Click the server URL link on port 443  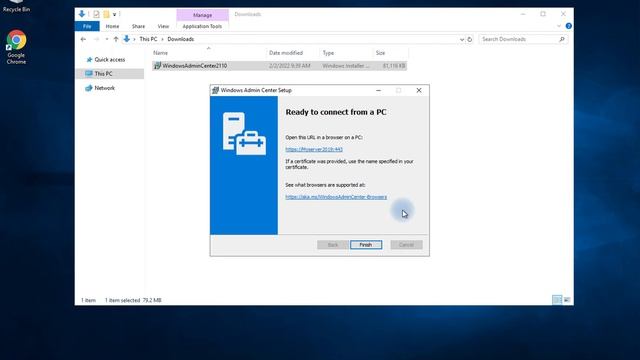click(314, 149)
